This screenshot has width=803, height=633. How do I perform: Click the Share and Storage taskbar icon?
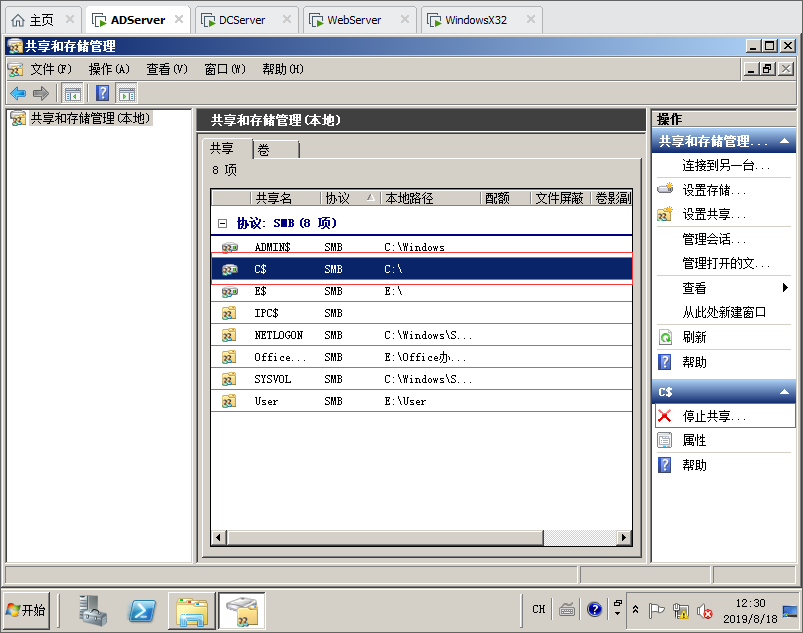(242, 610)
